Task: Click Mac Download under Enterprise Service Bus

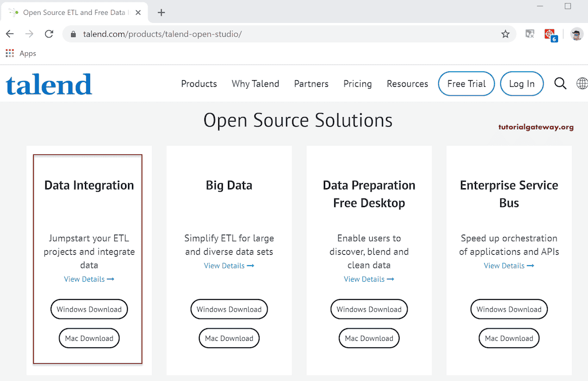Action: tap(509, 338)
